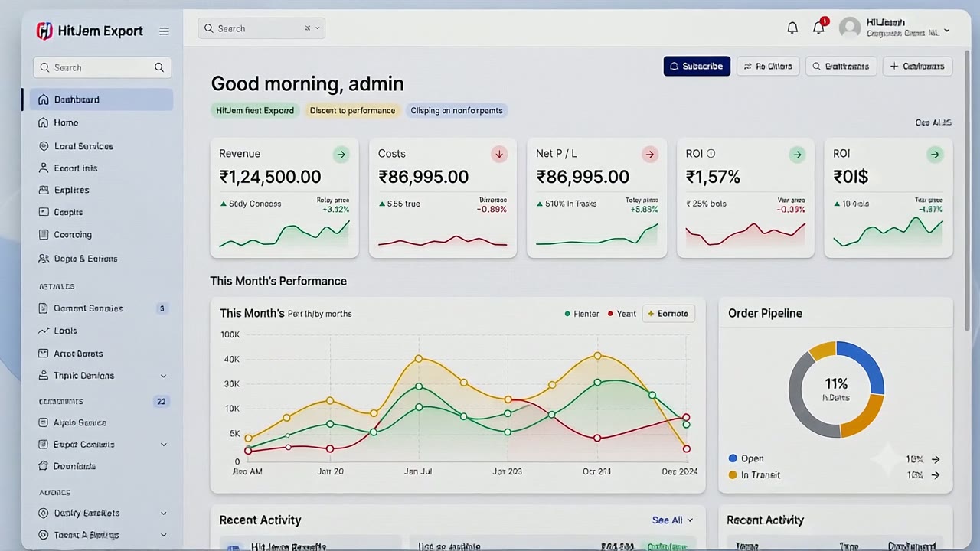Click the plus button in header
Image resolution: width=980 pixels, height=551 pixels.
pyautogui.click(x=917, y=67)
